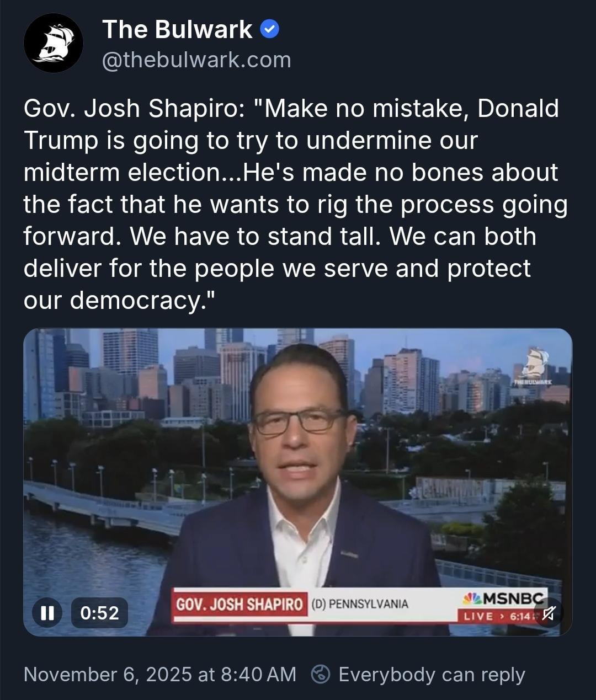The image size is (596, 700).
Task: Visit the @thebulwark.com handle
Action: [196, 60]
